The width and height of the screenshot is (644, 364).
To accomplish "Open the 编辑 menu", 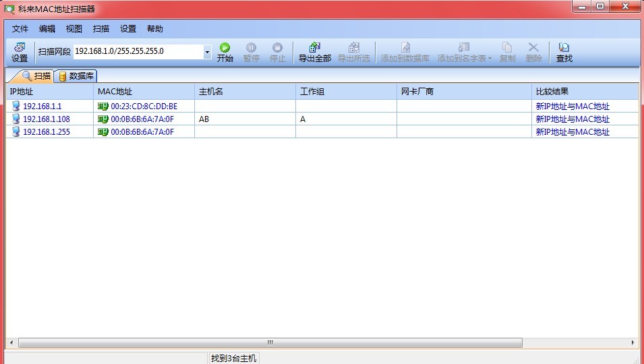I will coord(47,29).
